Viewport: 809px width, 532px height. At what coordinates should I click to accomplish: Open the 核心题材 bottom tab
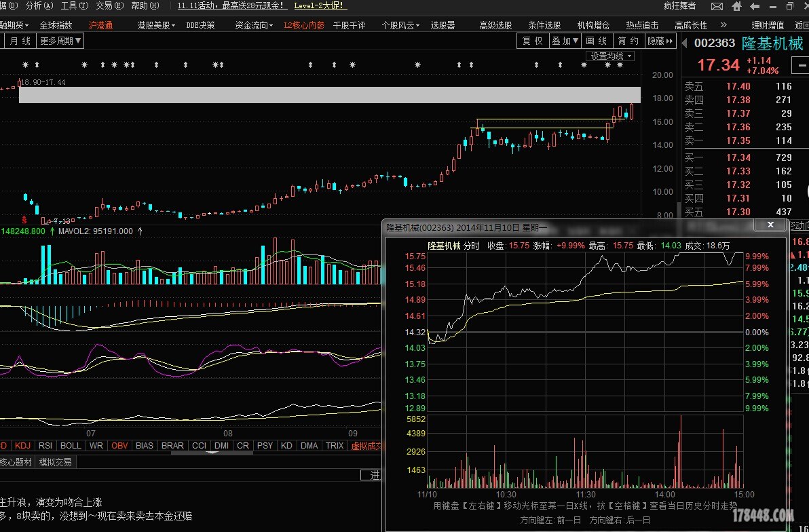tap(16, 462)
